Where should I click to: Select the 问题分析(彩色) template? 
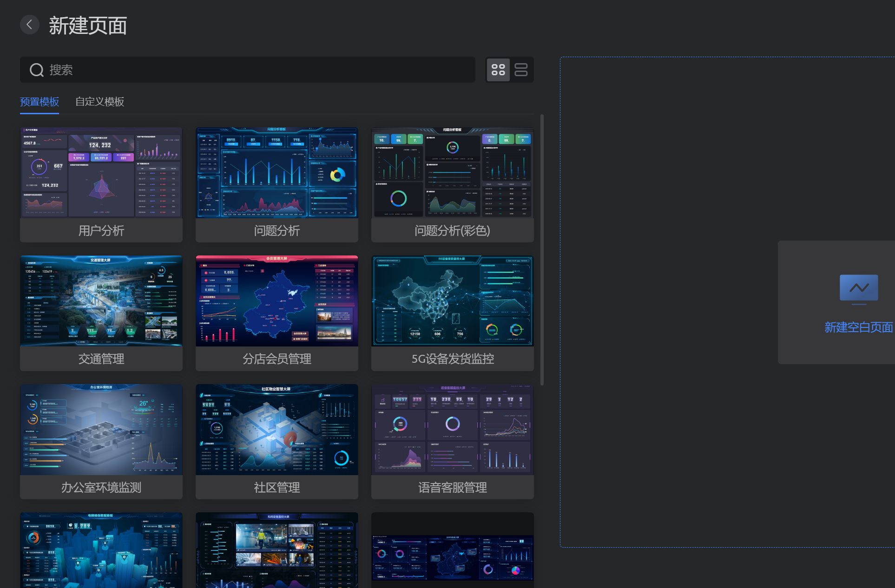tap(452, 173)
